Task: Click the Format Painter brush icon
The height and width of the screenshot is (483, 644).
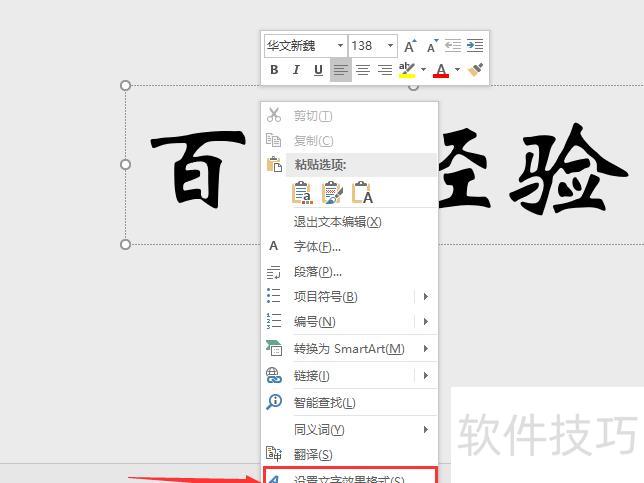Action: (475, 70)
